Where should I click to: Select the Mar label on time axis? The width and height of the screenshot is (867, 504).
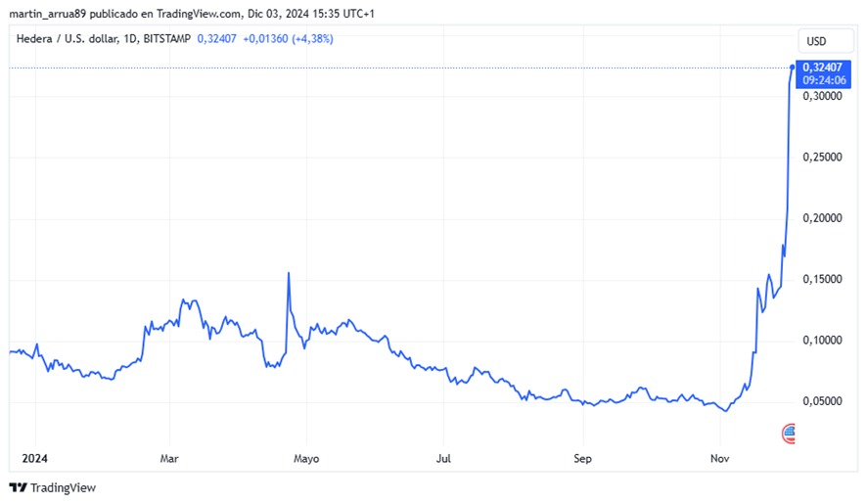pyautogui.click(x=169, y=458)
